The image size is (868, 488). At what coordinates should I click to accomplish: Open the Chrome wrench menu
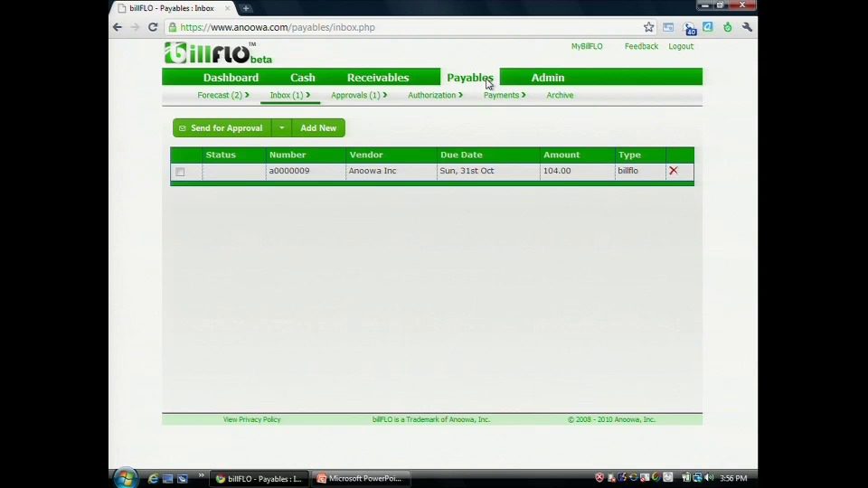(747, 27)
